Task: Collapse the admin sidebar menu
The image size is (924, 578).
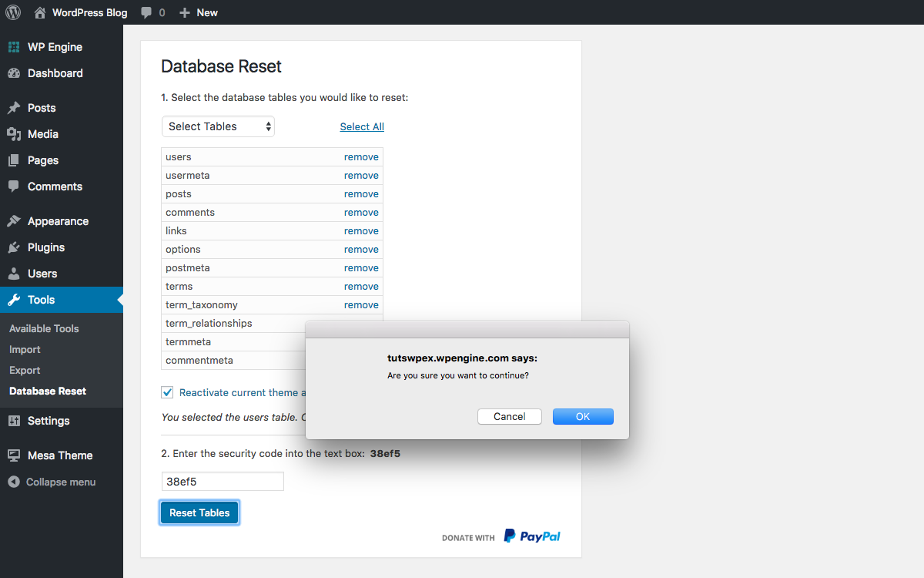Action: point(52,482)
